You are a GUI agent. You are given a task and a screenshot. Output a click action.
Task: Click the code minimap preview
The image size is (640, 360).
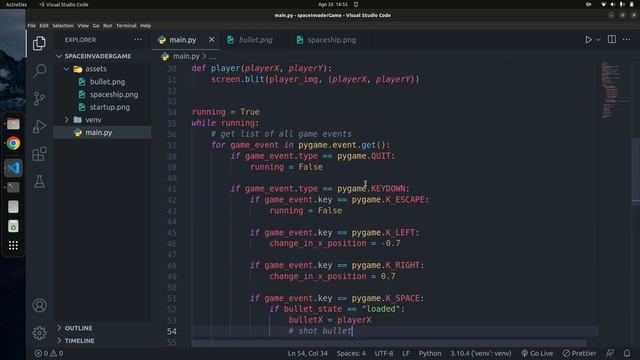tap(612, 90)
